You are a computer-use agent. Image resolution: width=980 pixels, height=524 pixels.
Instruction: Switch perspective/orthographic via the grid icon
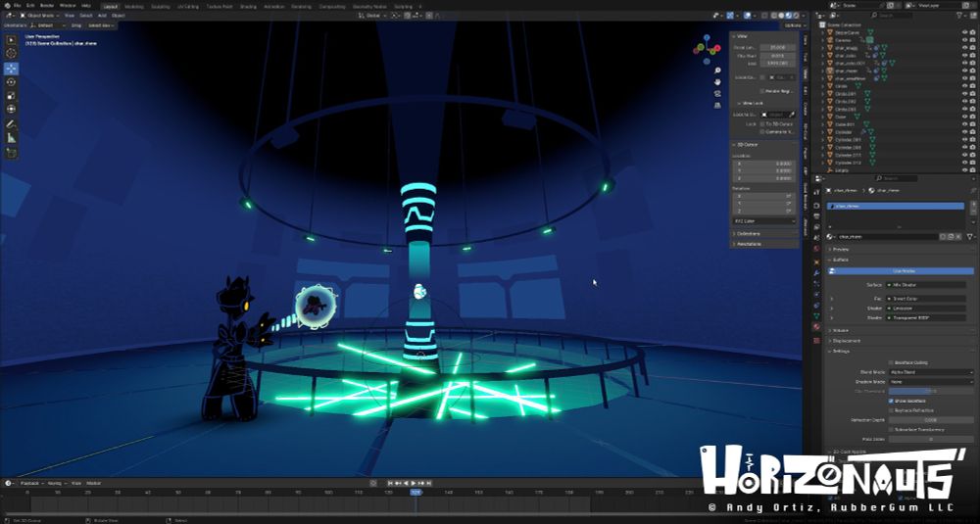717,104
